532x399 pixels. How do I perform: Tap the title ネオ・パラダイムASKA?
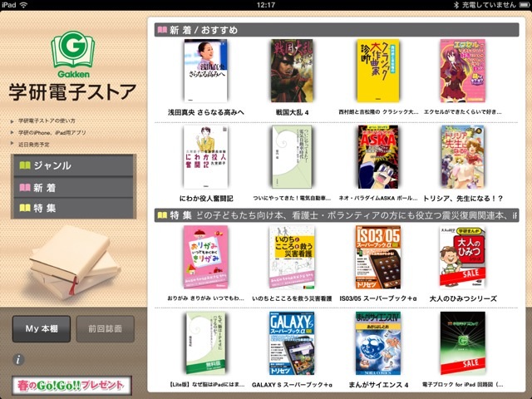point(378,198)
